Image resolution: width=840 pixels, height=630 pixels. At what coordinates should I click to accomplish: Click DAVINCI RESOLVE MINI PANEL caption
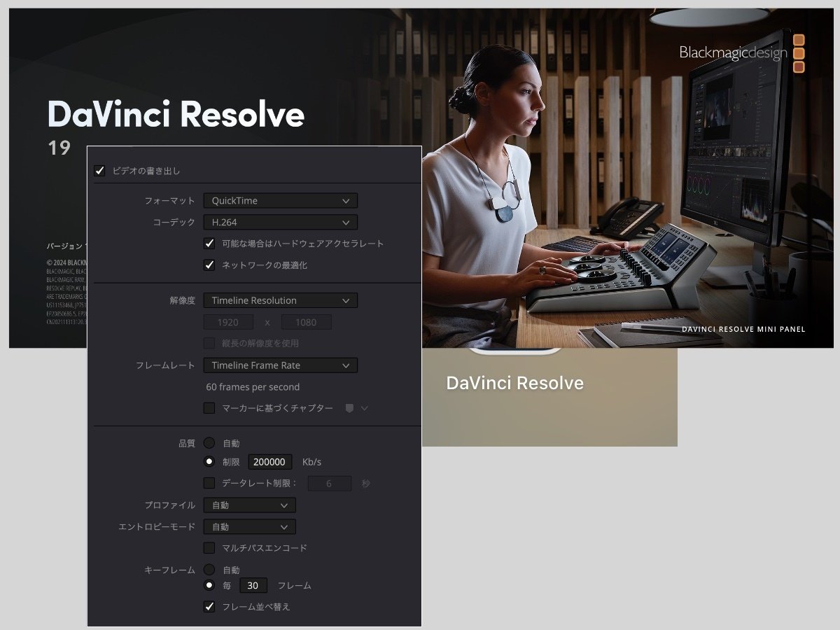coord(743,329)
